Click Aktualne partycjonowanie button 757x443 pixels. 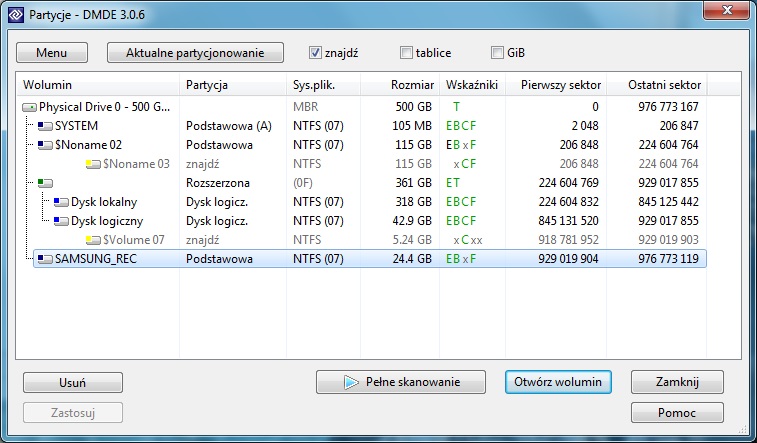click(195, 53)
